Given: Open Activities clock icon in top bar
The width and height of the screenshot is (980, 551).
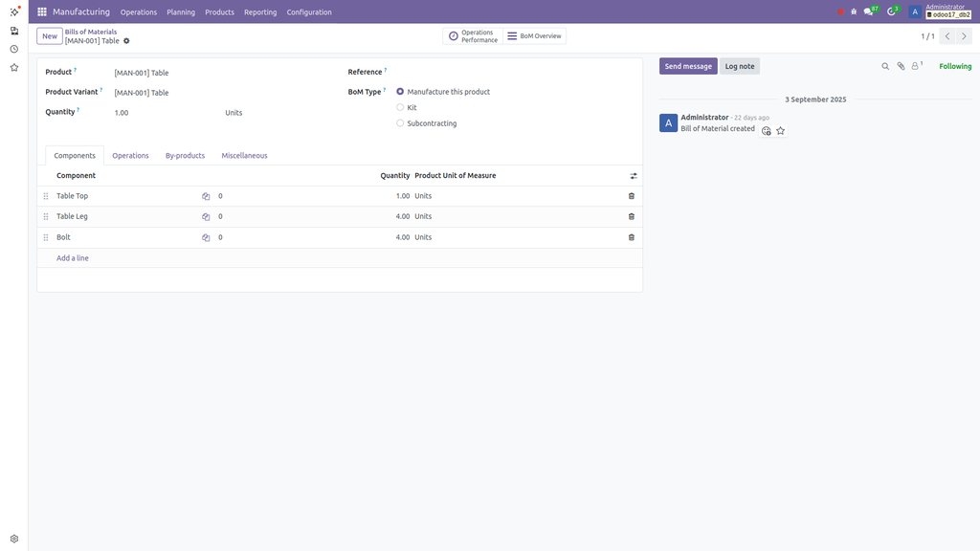Looking at the screenshot, I should [x=889, y=11].
